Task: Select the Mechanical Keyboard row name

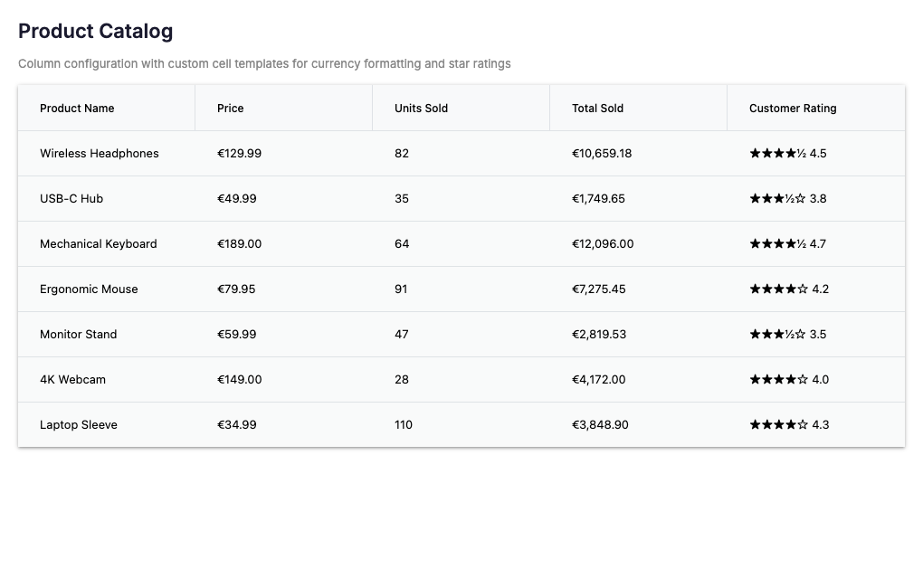Action: tap(99, 244)
